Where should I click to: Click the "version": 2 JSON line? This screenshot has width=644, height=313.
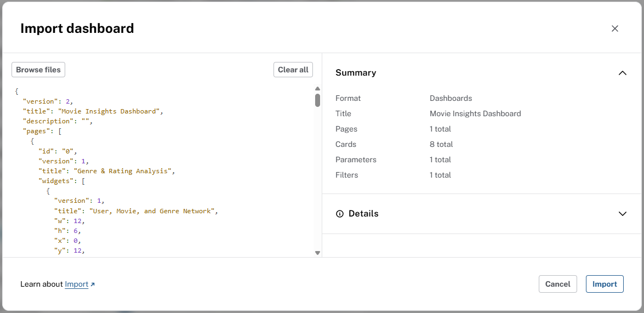coord(48,101)
